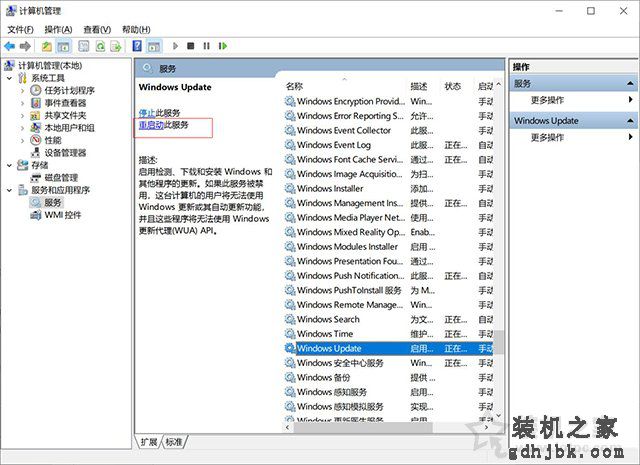This screenshot has height=465, width=640.
Task: Switch to the 扩展 tab
Action: coord(149,442)
